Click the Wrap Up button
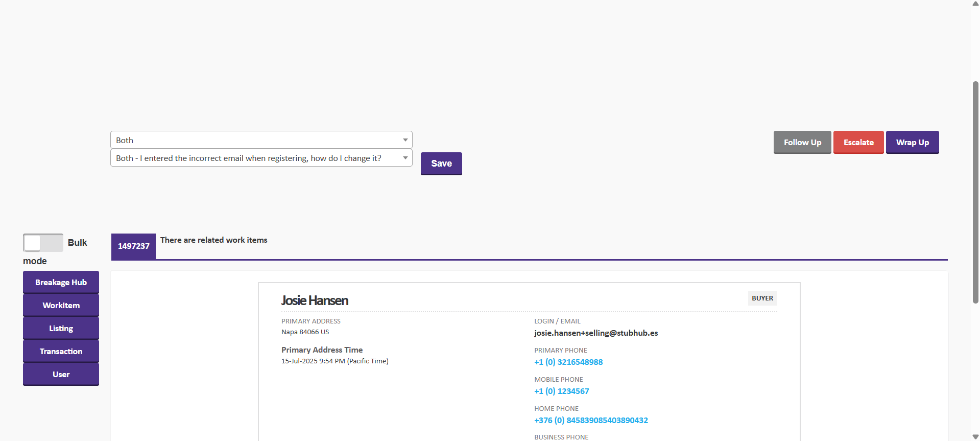Image resolution: width=980 pixels, height=441 pixels. coord(912,143)
